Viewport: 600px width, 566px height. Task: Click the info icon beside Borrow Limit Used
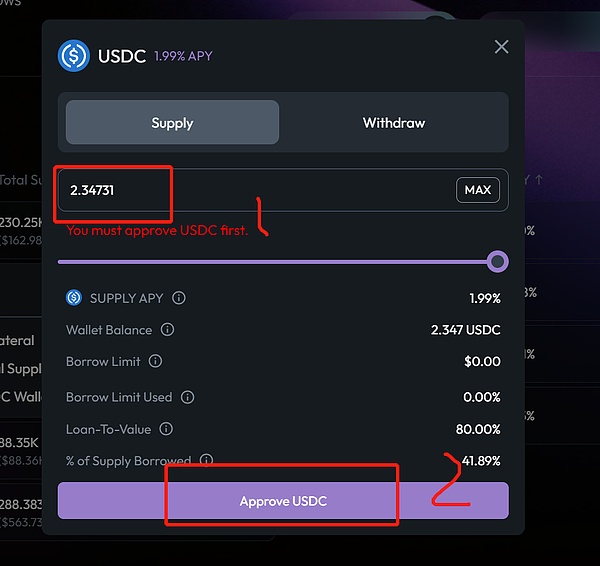click(x=187, y=397)
